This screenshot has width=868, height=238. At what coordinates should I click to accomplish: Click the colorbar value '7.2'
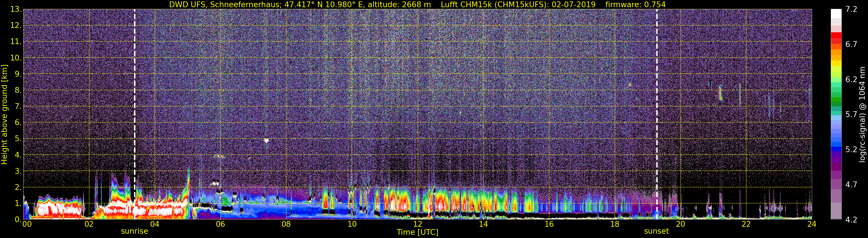point(851,10)
